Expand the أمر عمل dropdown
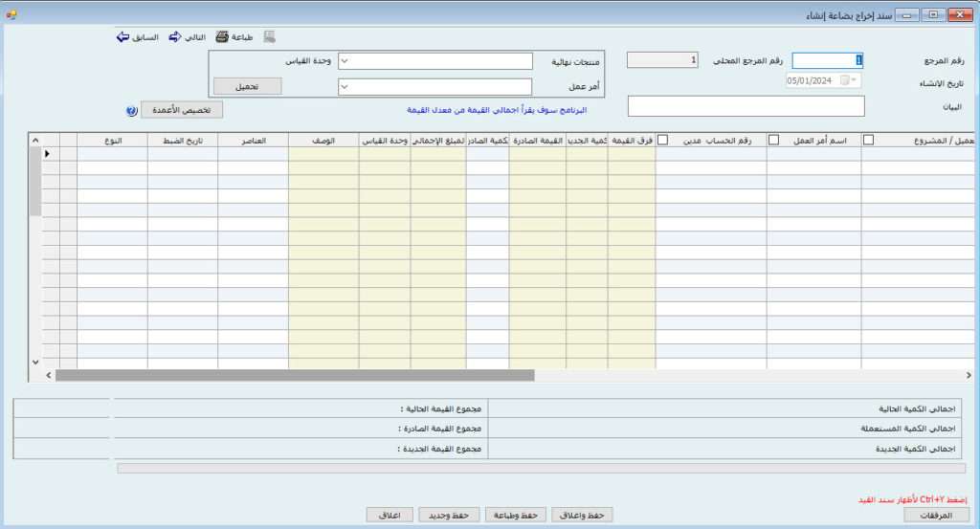This screenshot has height=529, width=980. point(346,87)
